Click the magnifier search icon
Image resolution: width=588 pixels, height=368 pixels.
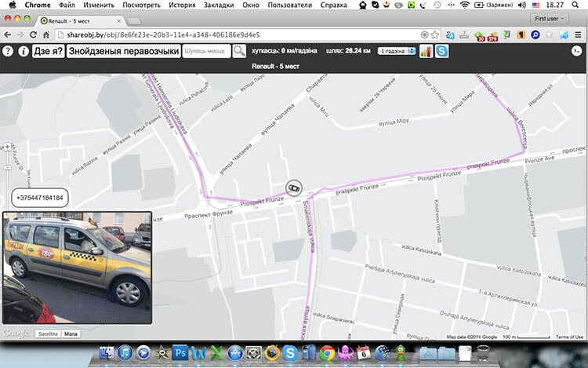pos(239,51)
